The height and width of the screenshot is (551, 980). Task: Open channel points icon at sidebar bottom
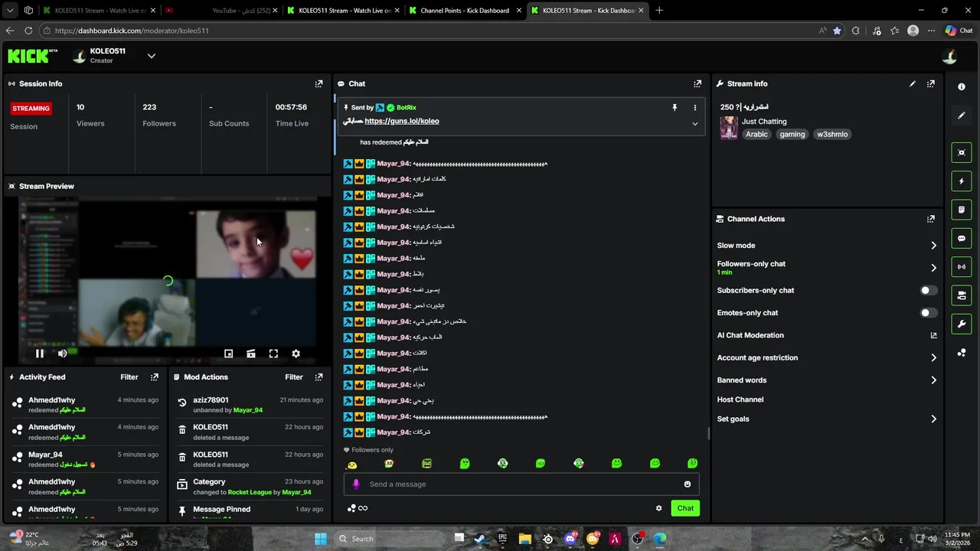(962, 353)
